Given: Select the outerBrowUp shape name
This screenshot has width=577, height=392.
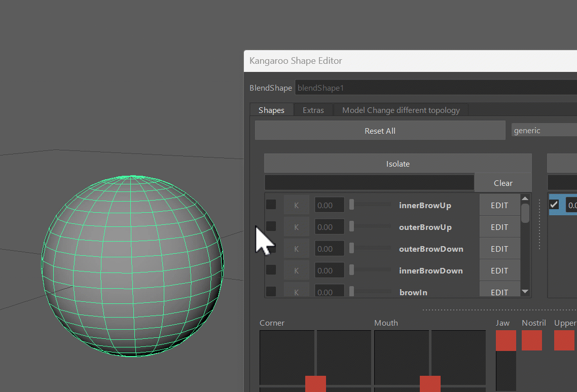Looking at the screenshot, I should click(425, 227).
